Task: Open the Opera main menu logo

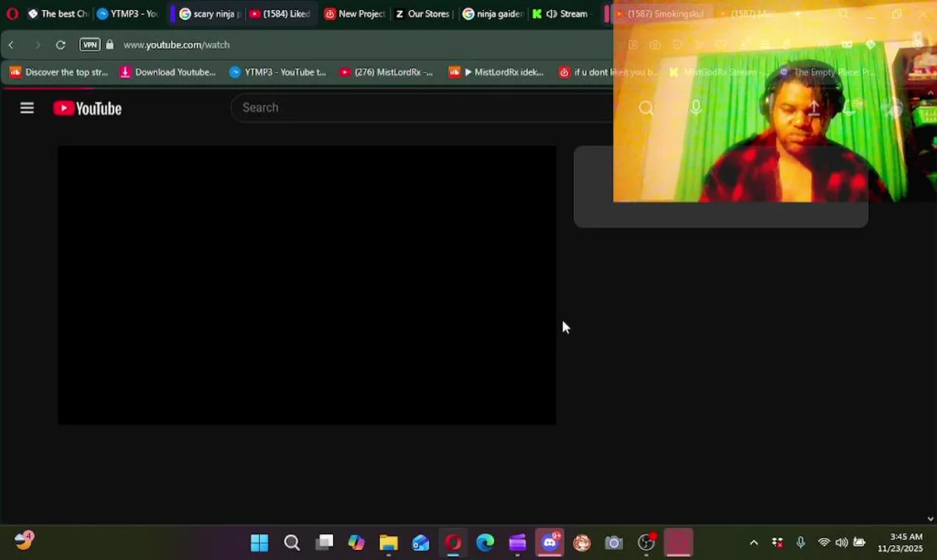Action: 12,14
